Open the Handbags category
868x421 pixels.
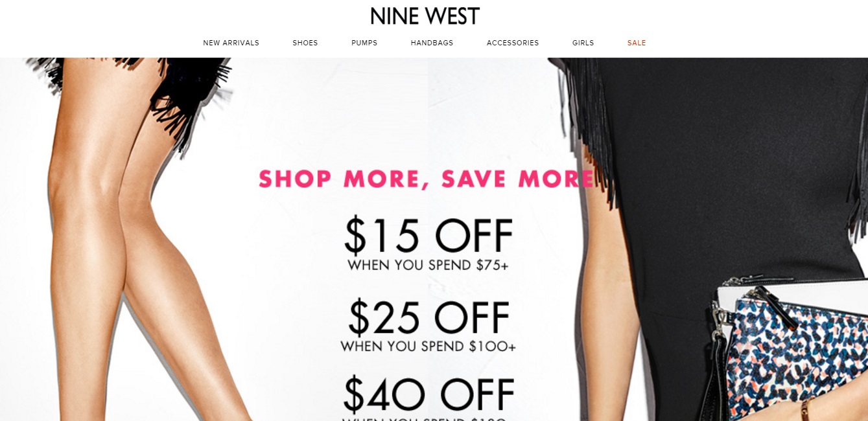click(432, 43)
